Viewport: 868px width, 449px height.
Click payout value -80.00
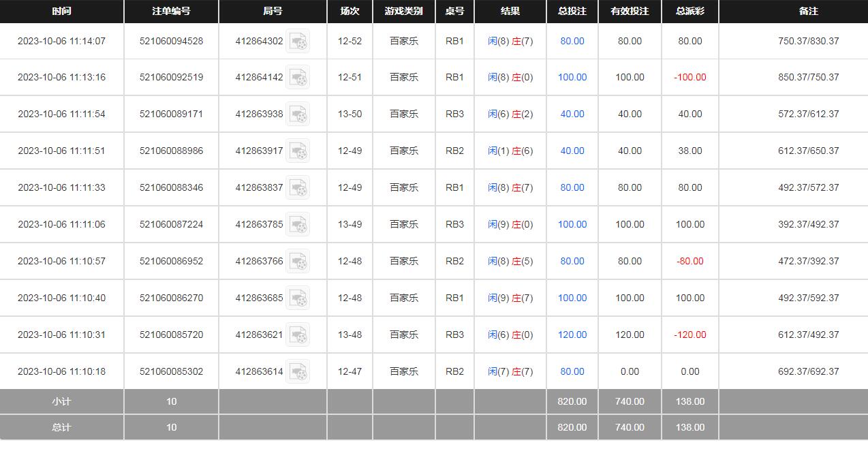pyautogui.click(x=690, y=261)
